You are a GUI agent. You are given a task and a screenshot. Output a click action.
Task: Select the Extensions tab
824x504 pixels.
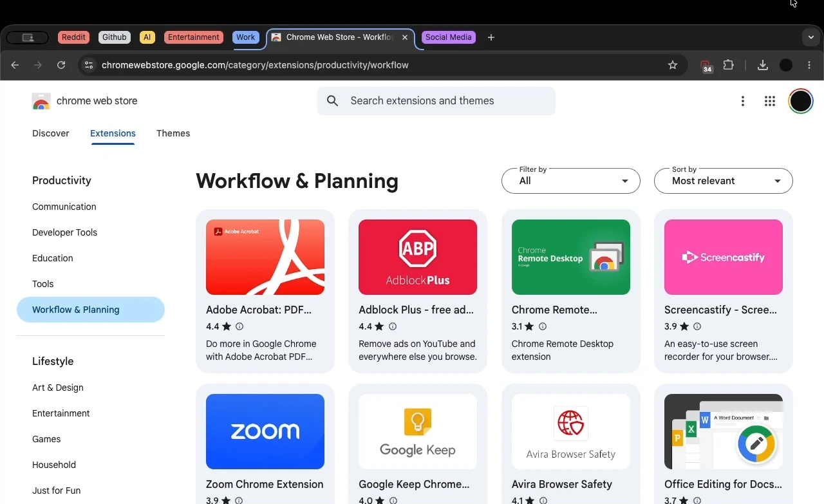[113, 133]
